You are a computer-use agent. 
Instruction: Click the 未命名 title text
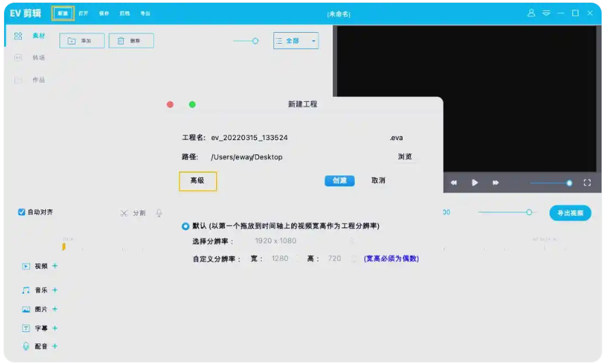tap(339, 14)
